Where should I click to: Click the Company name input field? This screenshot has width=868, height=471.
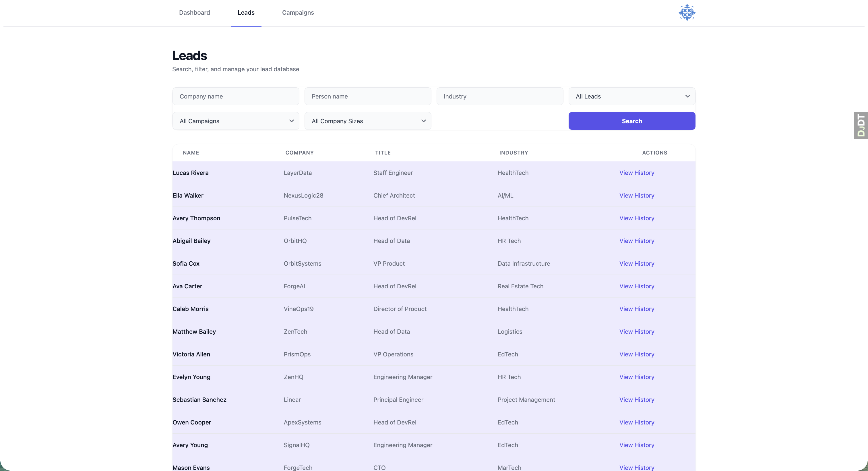(x=236, y=96)
